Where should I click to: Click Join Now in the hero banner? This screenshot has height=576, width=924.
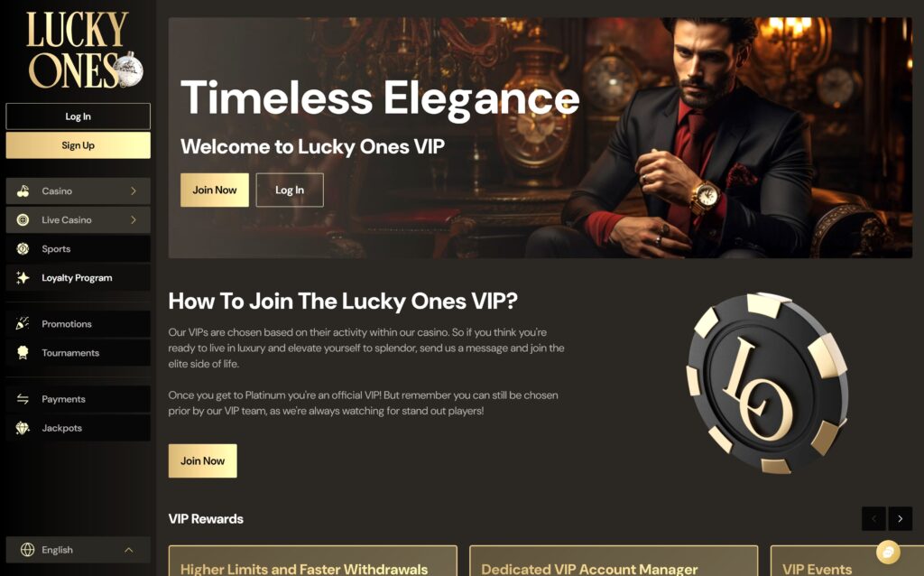click(215, 190)
